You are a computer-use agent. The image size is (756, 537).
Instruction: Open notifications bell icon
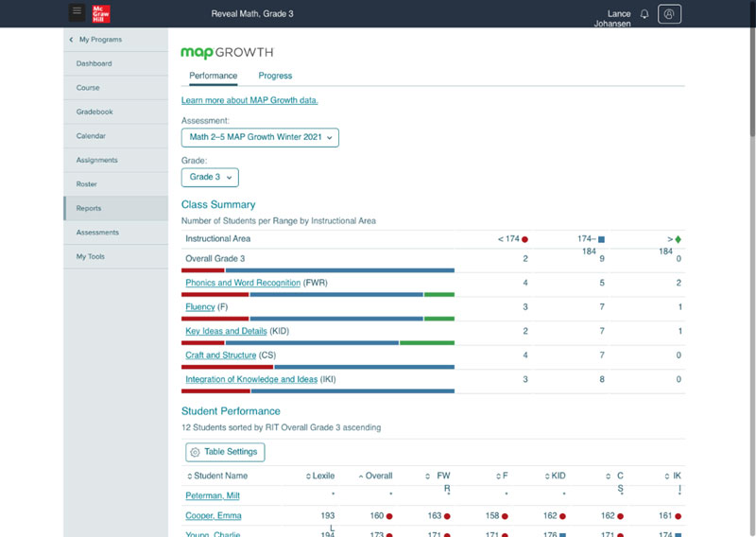tap(644, 14)
